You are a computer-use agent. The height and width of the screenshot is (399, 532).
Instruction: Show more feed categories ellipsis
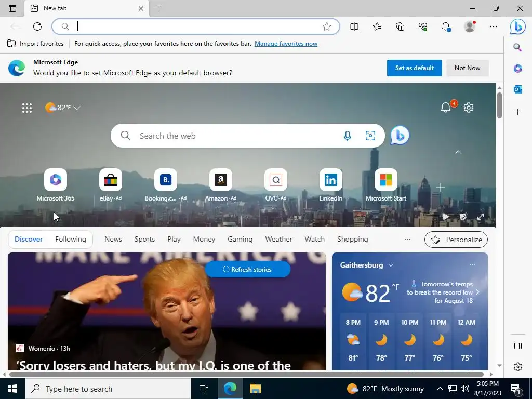408,239
